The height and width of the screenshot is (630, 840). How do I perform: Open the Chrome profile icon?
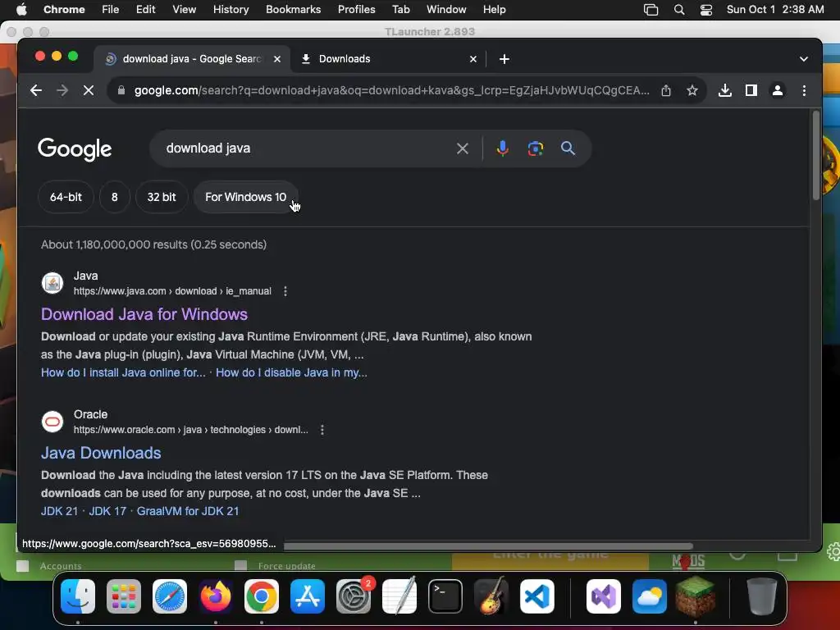coord(778,90)
